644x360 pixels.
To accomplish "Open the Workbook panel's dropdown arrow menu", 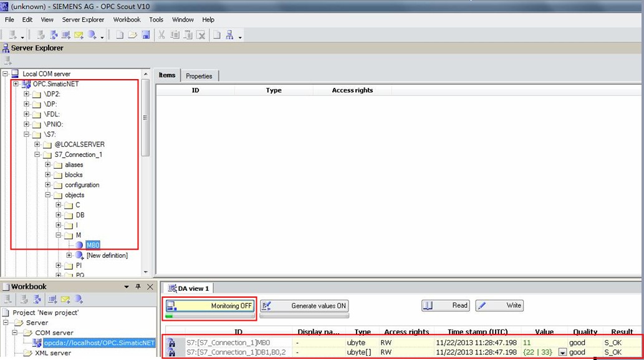I will point(127,287).
